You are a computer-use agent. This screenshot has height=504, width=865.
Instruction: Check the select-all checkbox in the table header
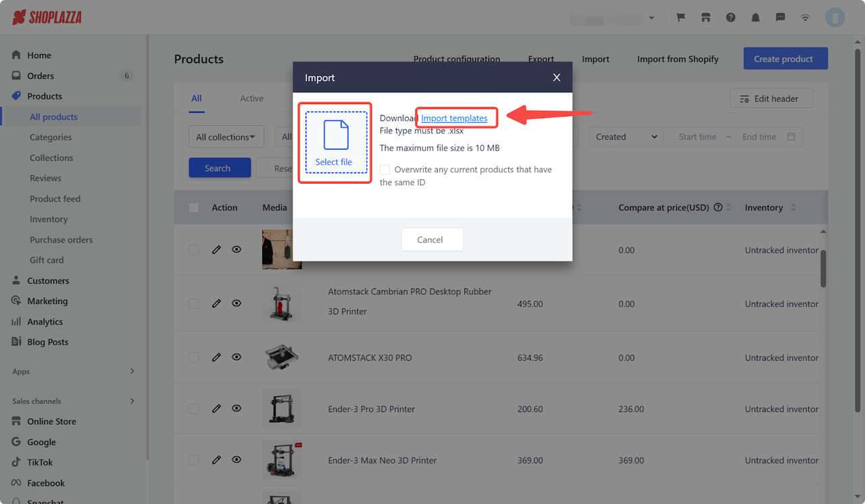click(194, 207)
